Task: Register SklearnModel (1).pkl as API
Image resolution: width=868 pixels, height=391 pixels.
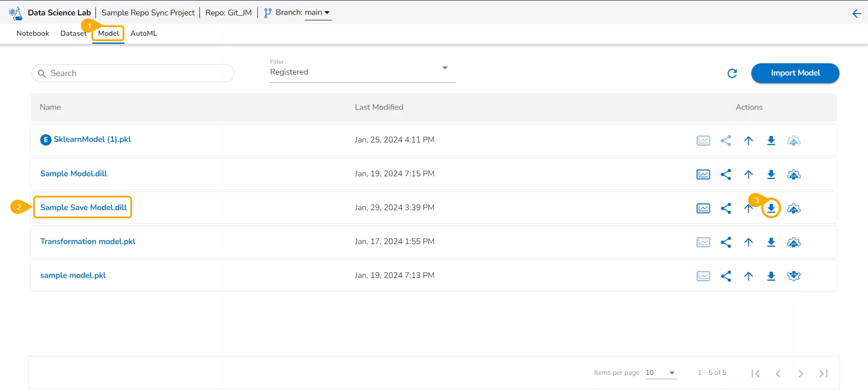Action: click(x=793, y=141)
